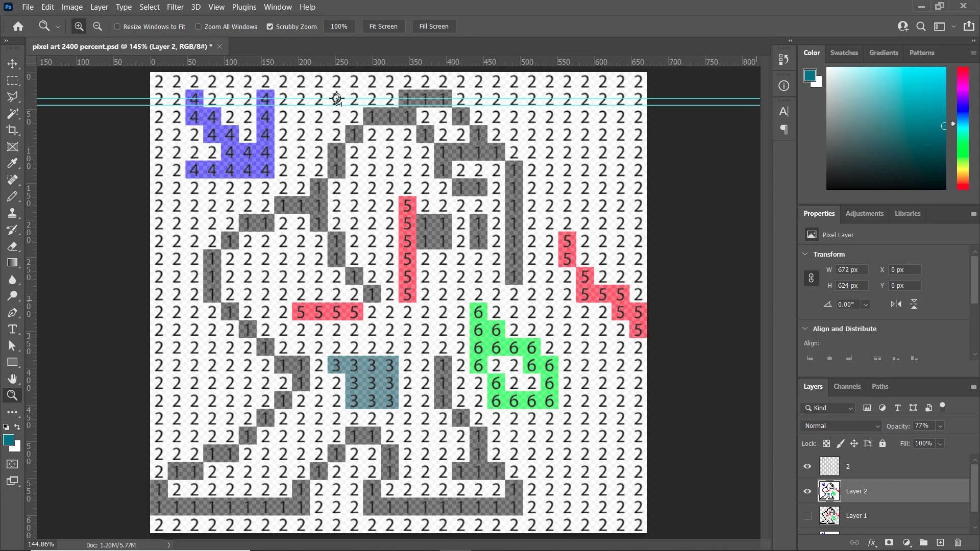Hide Layer 2 using its eye icon

point(807,491)
